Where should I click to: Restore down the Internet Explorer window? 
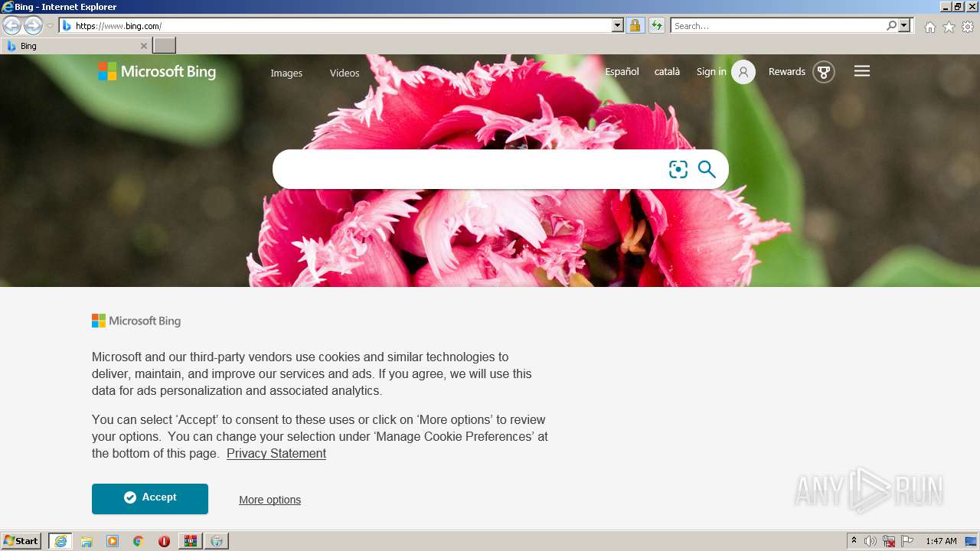tap(958, 7)
